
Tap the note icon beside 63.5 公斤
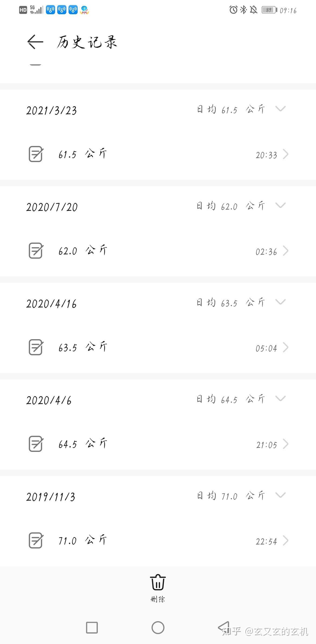coord(36,347)
